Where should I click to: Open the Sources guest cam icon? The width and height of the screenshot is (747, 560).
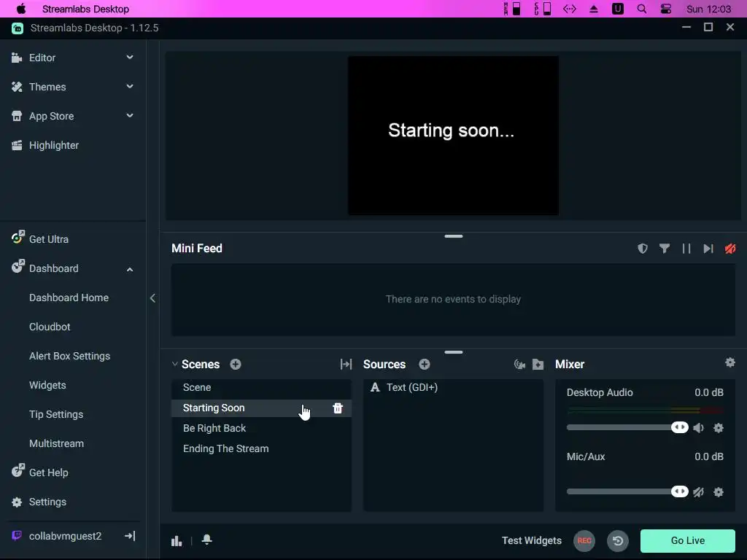point(519,365)
